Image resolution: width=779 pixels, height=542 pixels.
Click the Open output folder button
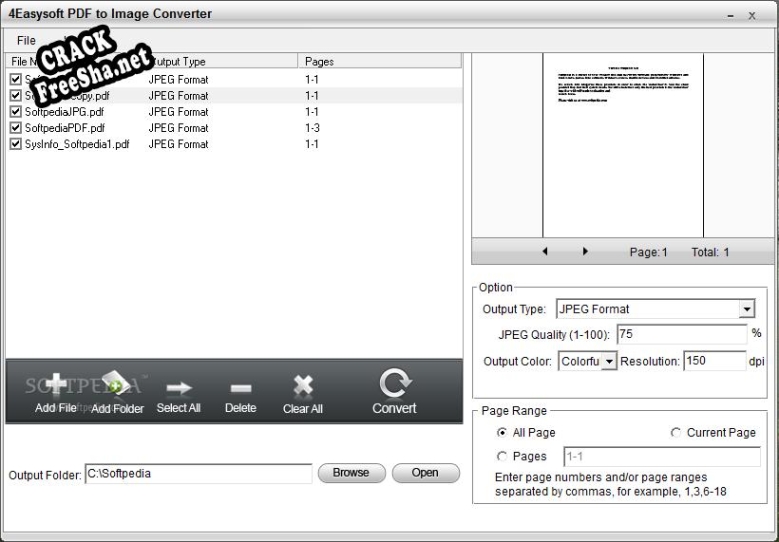click(x=425, y=473)
